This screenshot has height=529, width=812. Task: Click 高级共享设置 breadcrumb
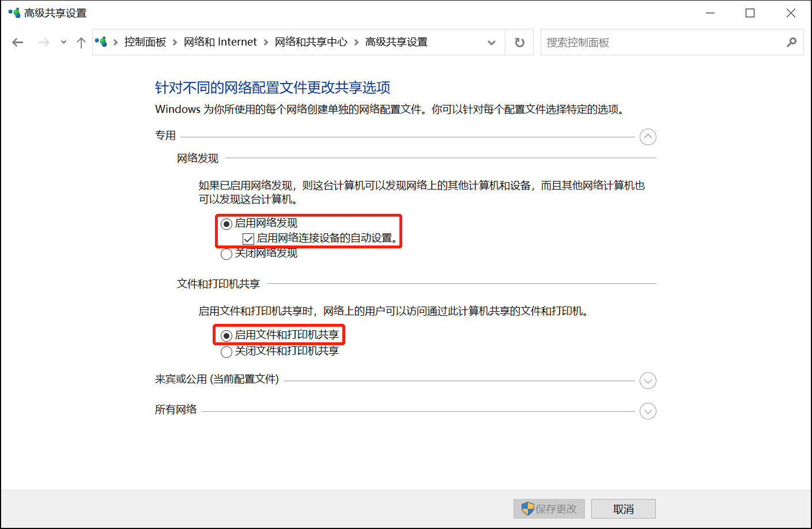point(396,41)
